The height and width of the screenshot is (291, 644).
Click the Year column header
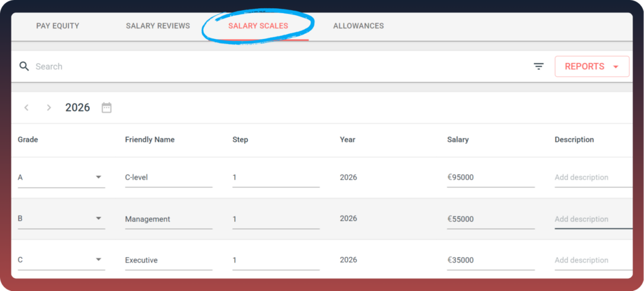tap(347, 140)
